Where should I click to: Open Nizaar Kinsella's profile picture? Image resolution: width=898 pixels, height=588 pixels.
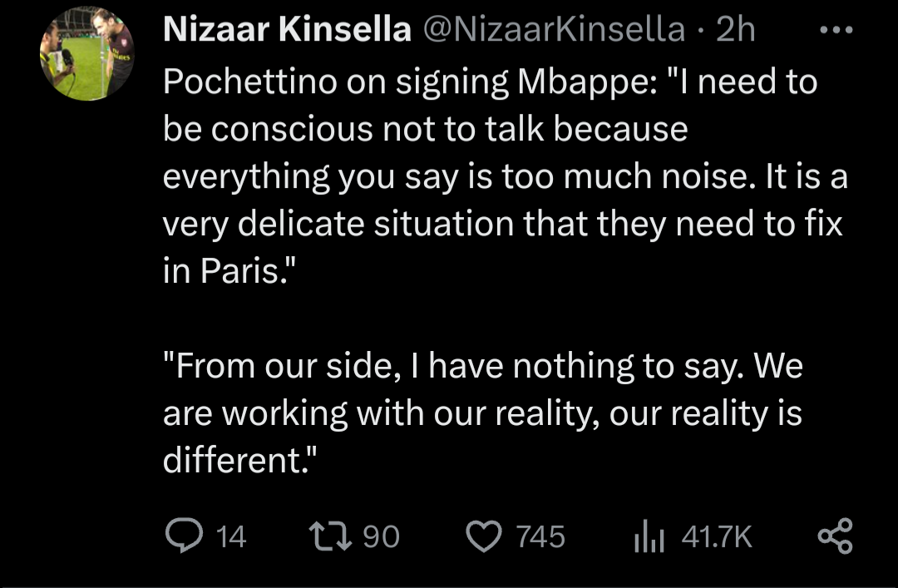click(x=86, y=54)
